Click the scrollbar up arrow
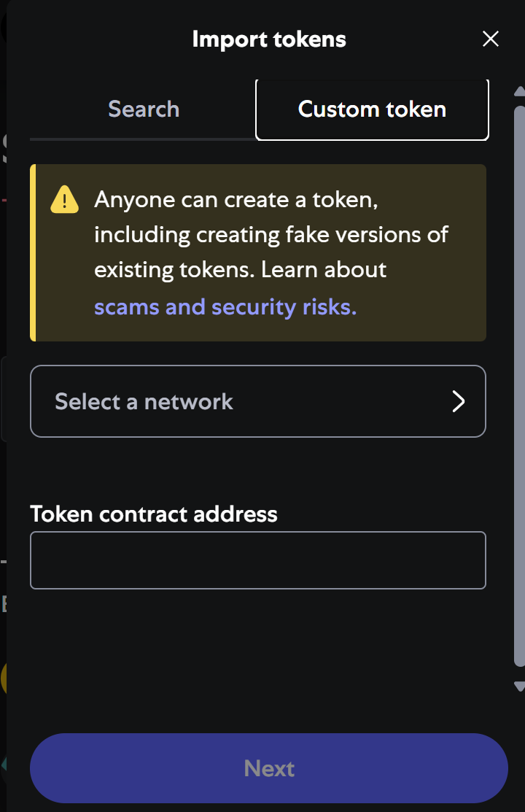This screenshot has width=525, height=812. click(519, 92)
